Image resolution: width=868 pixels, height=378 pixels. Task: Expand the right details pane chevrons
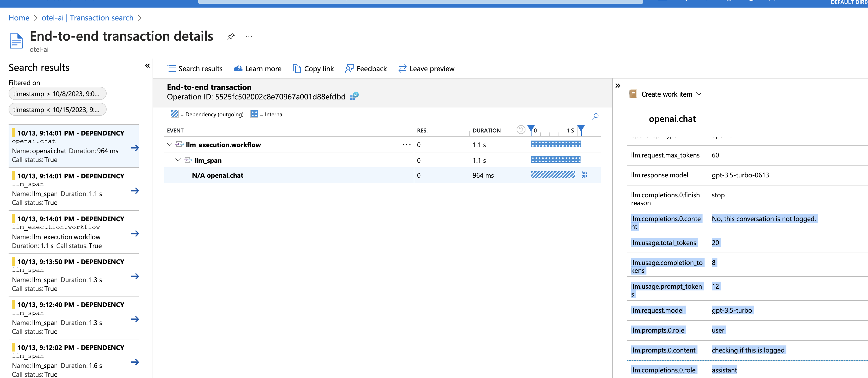(618, 85)
